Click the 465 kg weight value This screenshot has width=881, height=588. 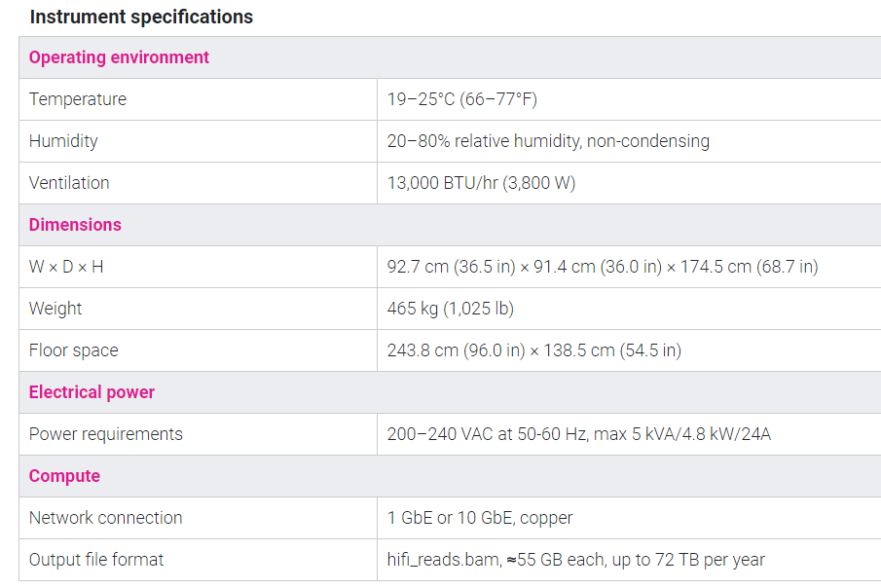coord(450,309)
